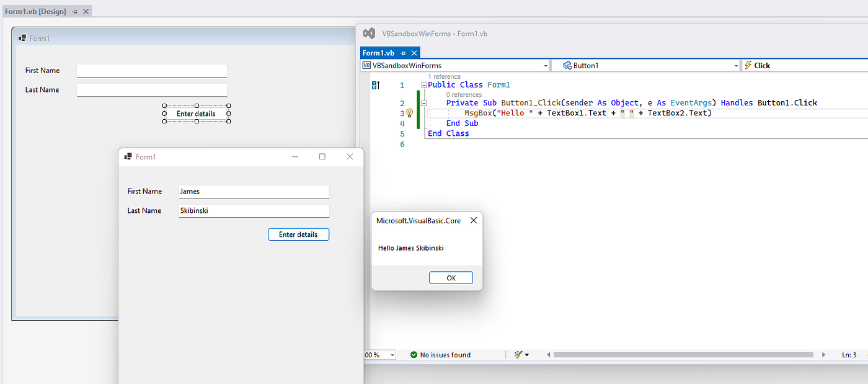
Task: Open the Click event member dropdown
Action: (805, 65)
